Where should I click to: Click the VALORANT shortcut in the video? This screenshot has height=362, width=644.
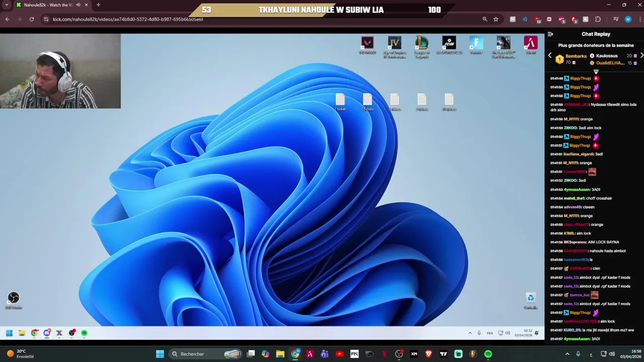pos(367,46)
